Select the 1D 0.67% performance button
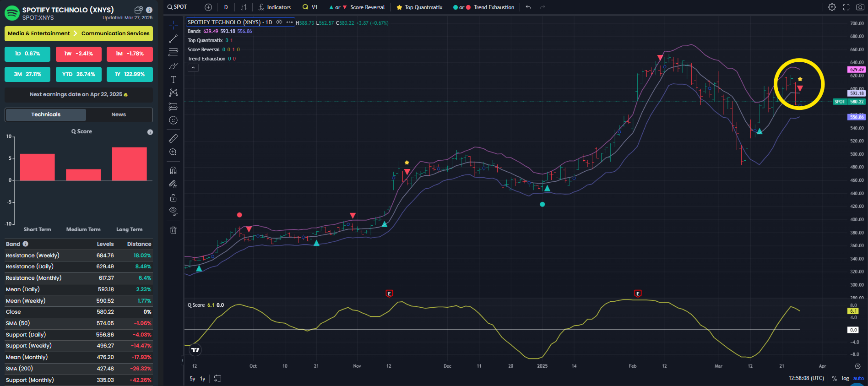Image resolution: width=868 pixels, height=386 pixels. pyautogui.click(x=27, y=54)
